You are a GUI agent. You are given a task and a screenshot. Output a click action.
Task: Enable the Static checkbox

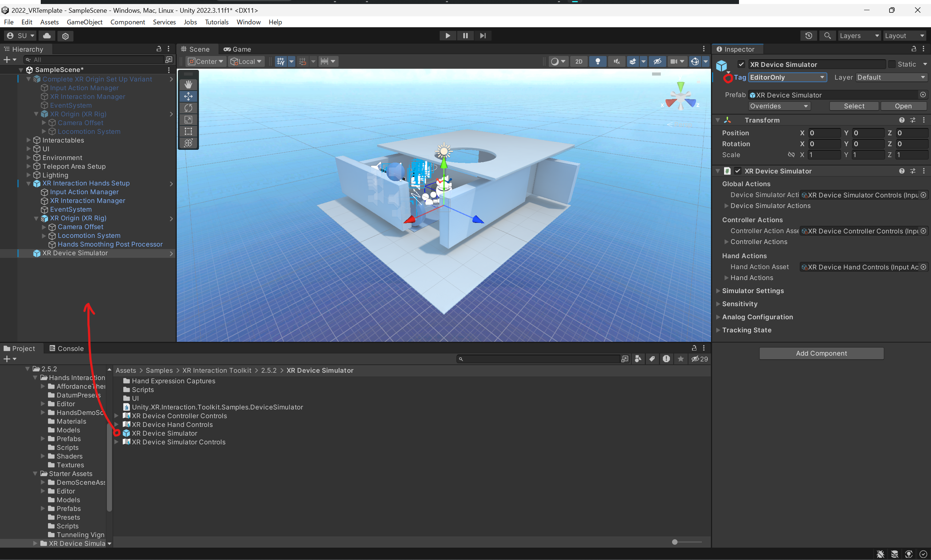[891, 64]
